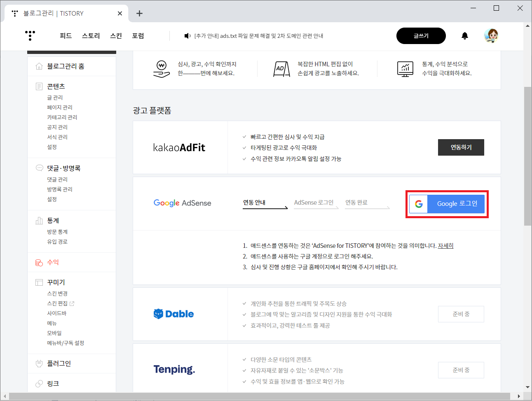This screenshot has height=401, width=532.
Task: Open 방문 통계 in sidebar
Action: (x=57, y=232)
